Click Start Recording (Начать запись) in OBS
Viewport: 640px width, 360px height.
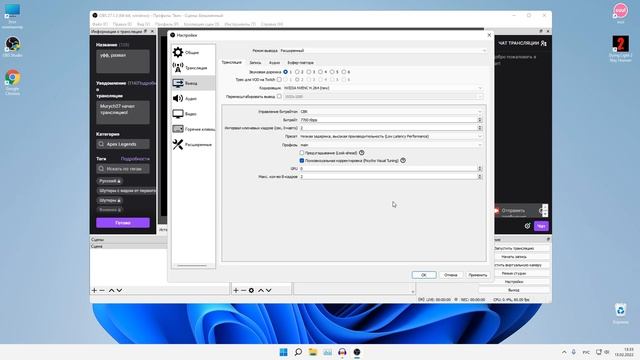tap(514, 257)
